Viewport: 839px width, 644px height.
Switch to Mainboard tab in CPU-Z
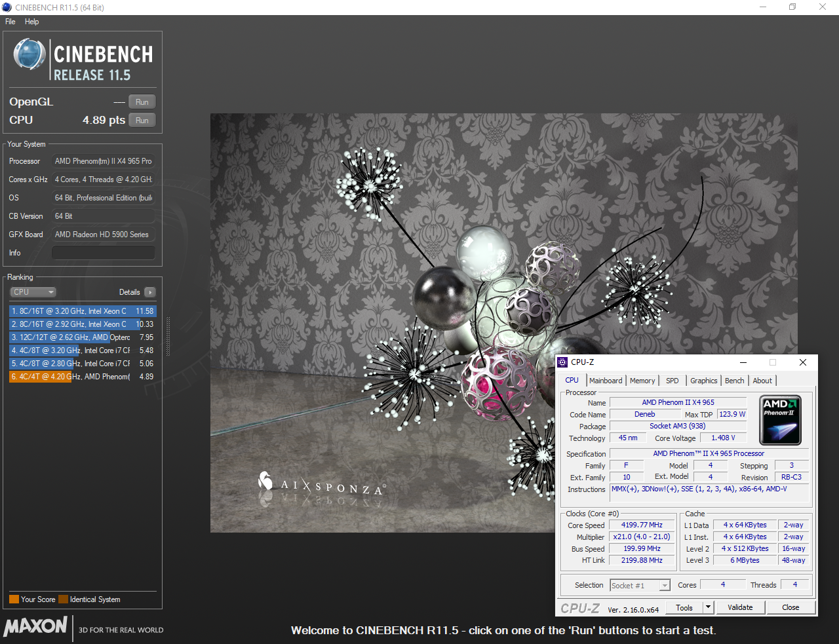[606, 381]
